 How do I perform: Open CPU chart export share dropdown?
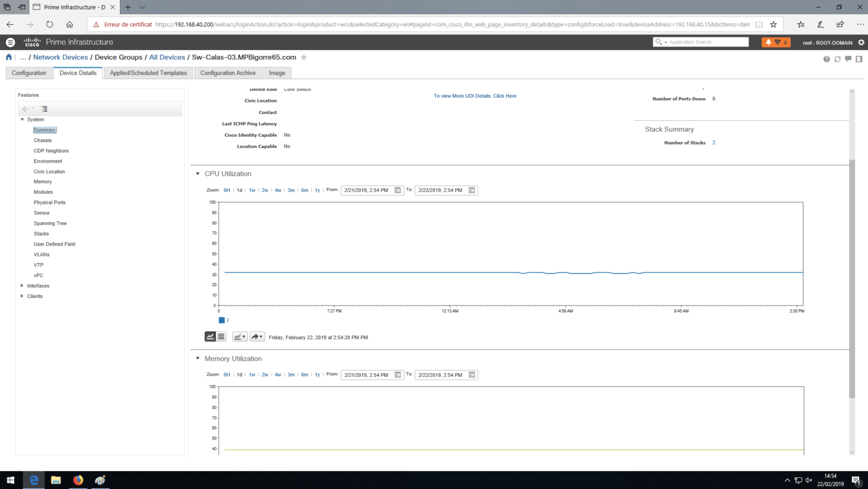point(257,336)
